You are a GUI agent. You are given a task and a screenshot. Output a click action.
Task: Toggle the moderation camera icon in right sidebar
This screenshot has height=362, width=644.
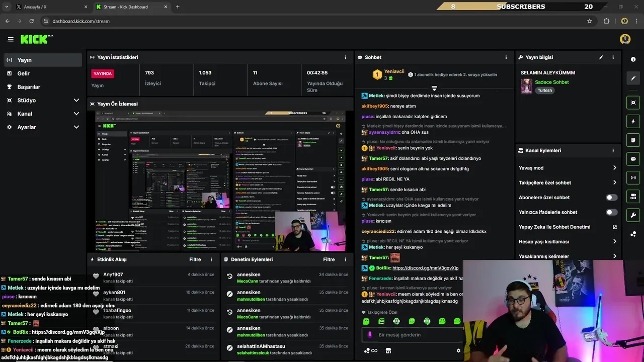(x=633, y=196)
